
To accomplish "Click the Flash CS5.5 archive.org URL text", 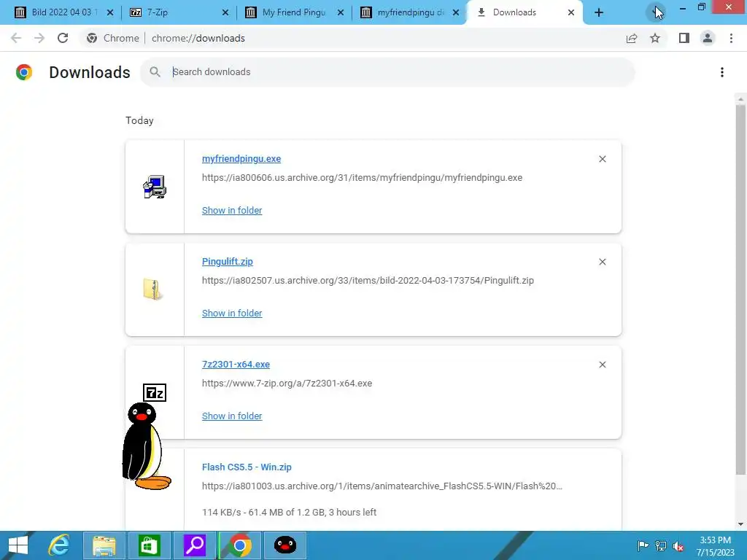I will point(382,486).
